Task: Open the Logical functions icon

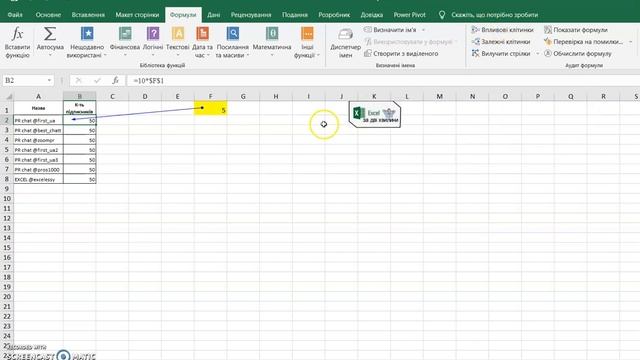Action: click(153, 34)
